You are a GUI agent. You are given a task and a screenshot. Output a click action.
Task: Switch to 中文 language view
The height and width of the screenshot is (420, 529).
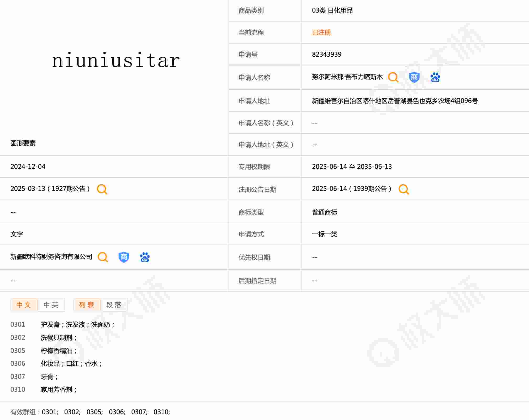(x=24, y=305)
